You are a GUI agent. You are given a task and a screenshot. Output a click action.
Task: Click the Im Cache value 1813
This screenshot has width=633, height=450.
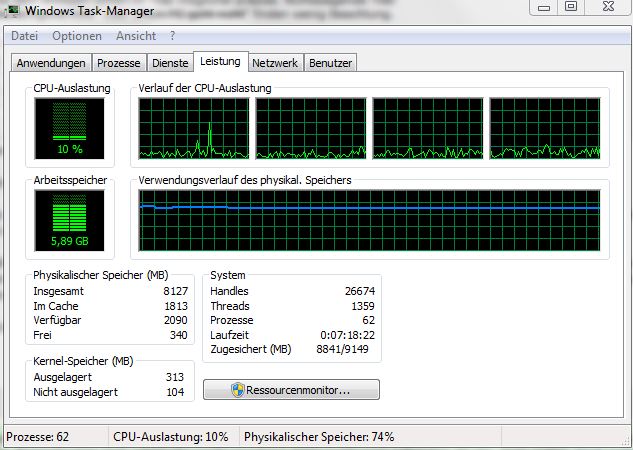pyautogui.click(x=176, y=306)
